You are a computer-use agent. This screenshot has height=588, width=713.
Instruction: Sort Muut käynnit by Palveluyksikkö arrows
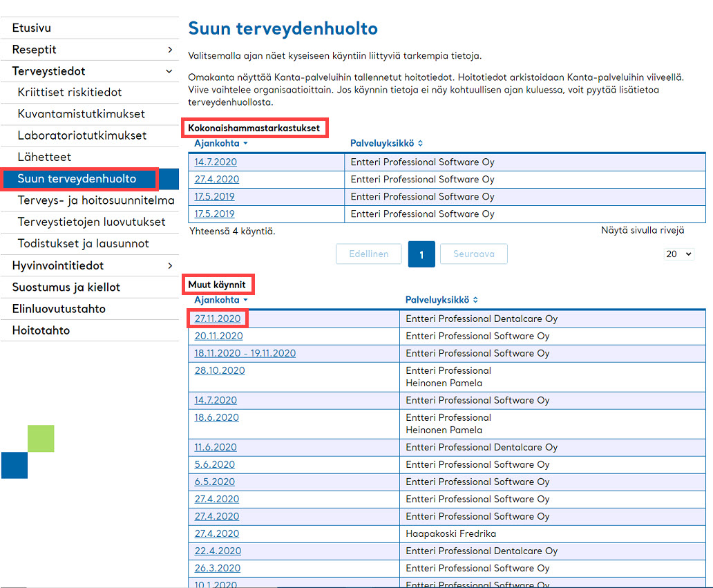pos(475,300)
